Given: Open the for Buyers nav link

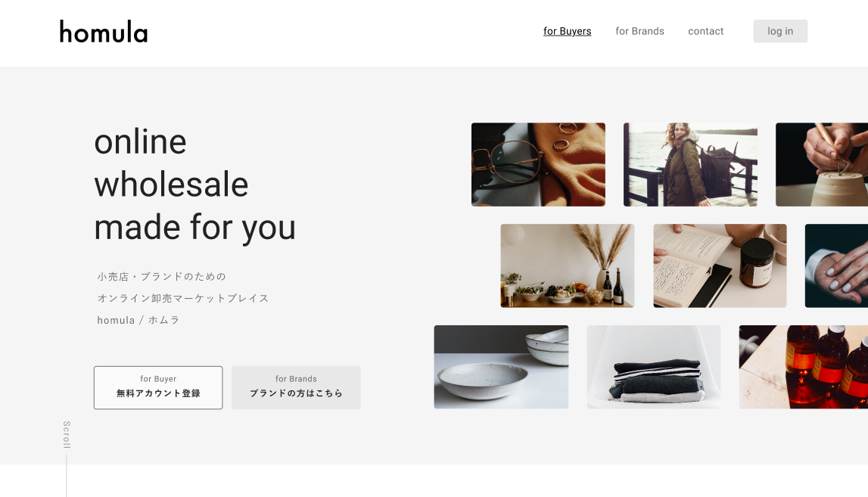Looking at the screenshot, I should [567, 32].
